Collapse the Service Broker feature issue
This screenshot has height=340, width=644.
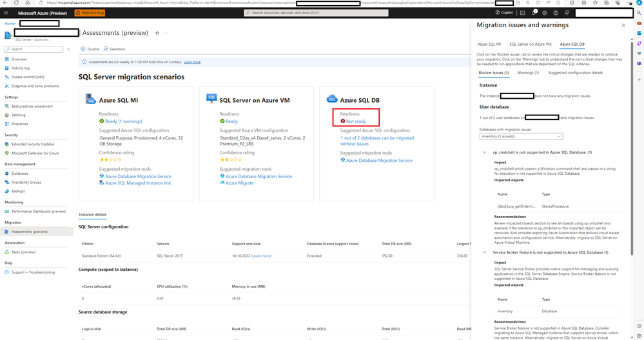coord(484,252)
